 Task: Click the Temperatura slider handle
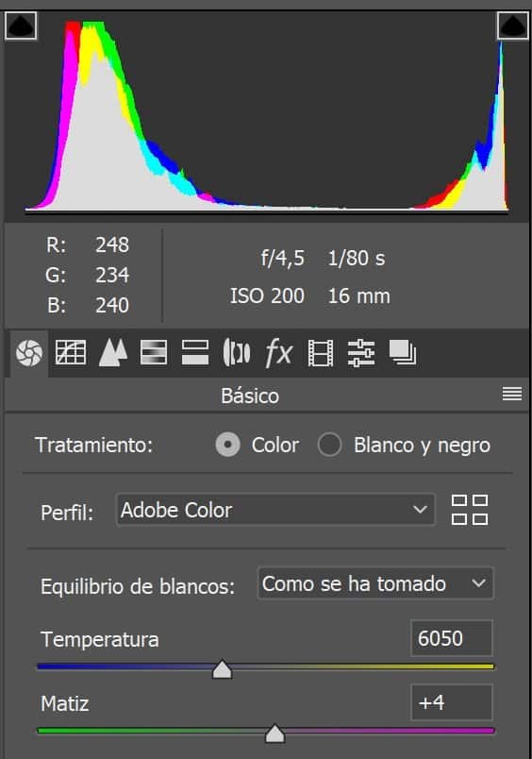tap(222, 669)
